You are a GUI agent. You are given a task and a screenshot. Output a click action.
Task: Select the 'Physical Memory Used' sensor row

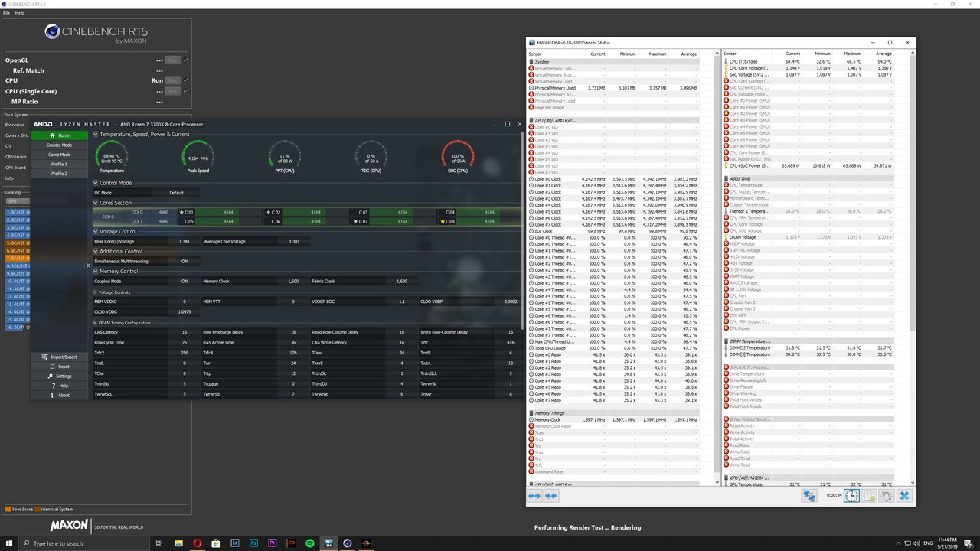point(613,88)
